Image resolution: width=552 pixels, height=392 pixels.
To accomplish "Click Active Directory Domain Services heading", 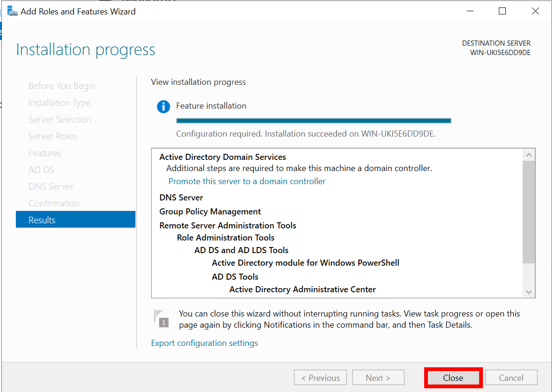I will tap(223, 157).
